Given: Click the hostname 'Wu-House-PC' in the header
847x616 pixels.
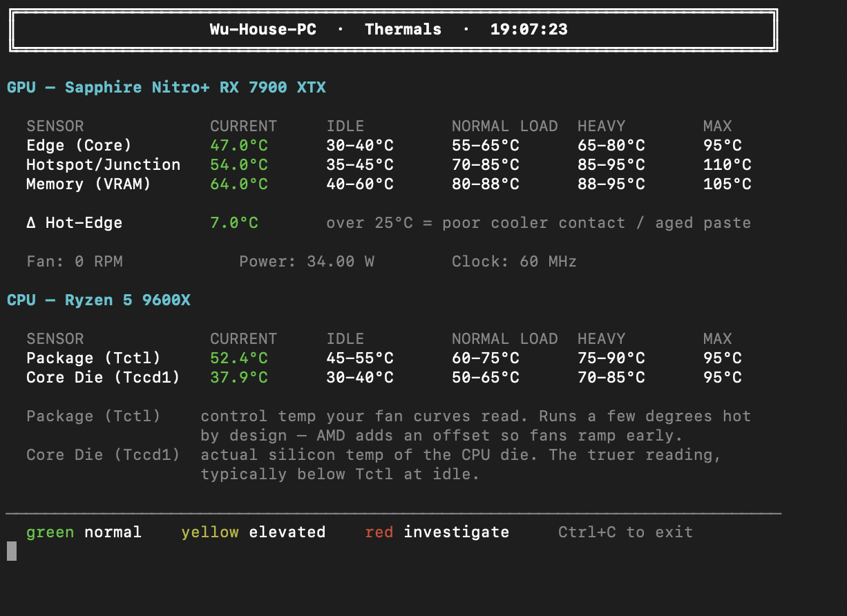Looking at the screenshot, I should pos(263,29).
